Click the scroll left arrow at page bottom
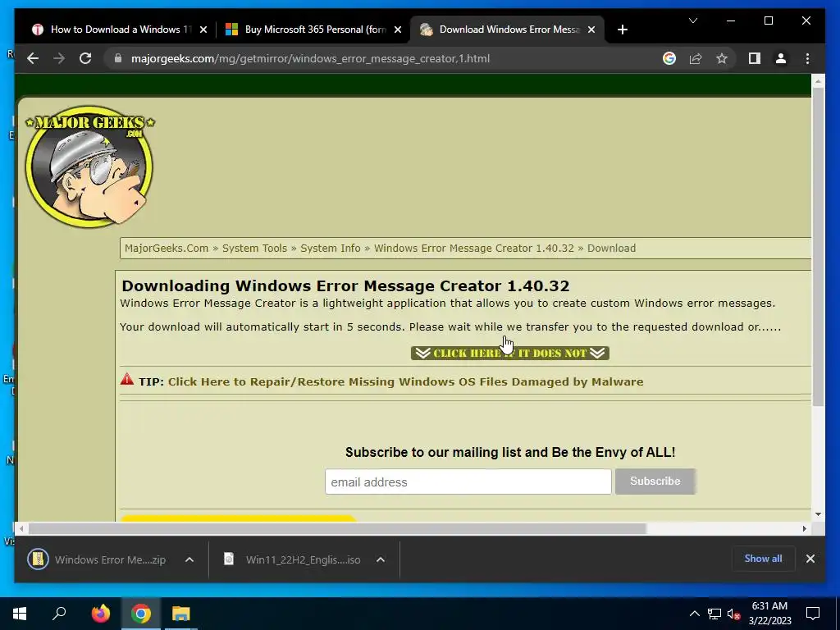This screenshot has width=840, height=630. 21,529
